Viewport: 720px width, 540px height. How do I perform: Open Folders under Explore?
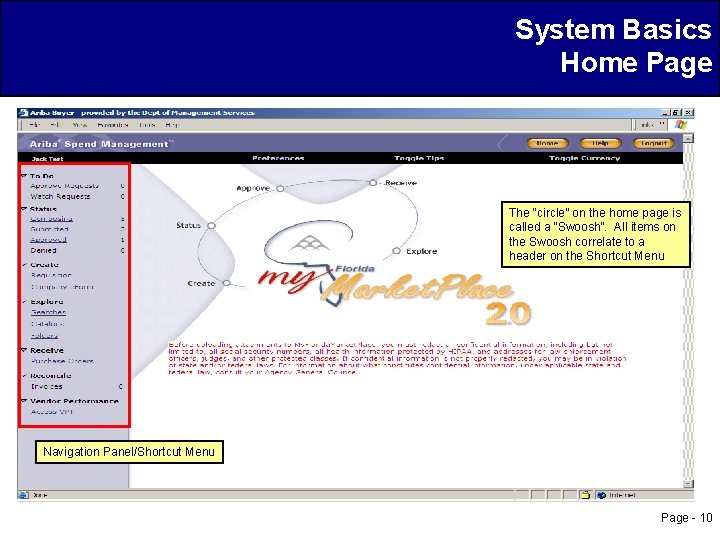[x=44, y=336]
